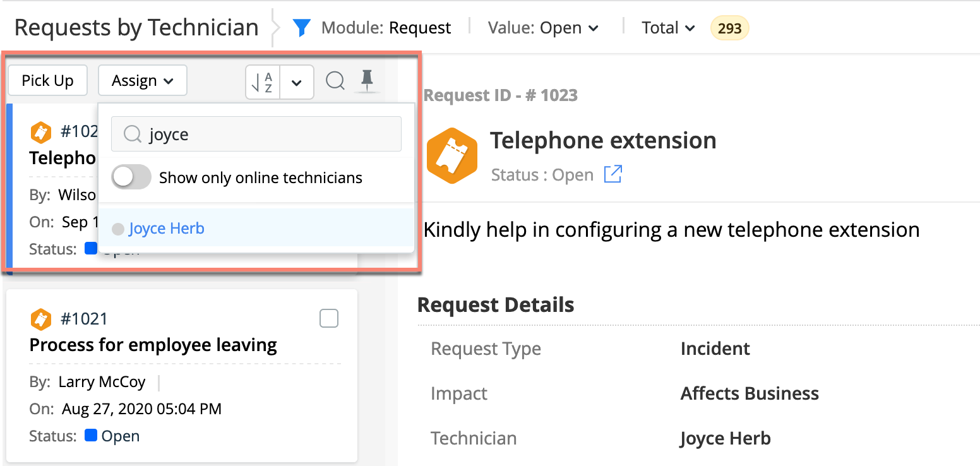Click Request ID - # 1023 label
The image size is (980, 466).
[501, 95]
